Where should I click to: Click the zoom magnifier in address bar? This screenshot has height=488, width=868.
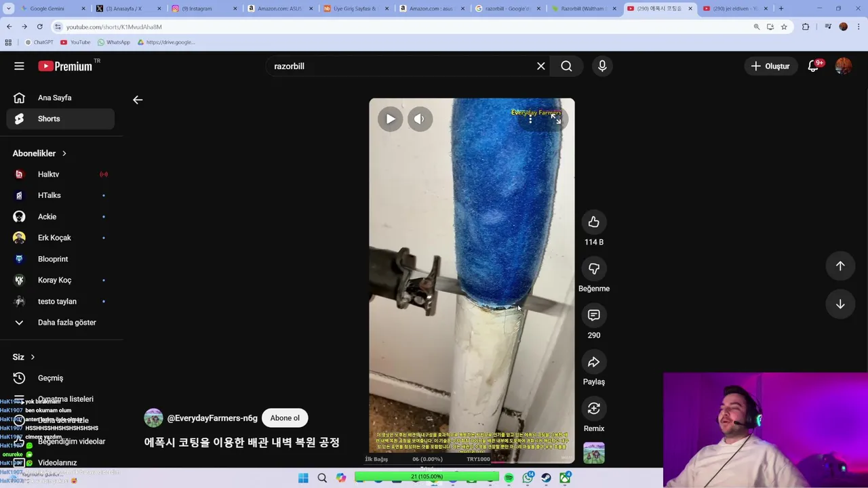click(757, 27)
